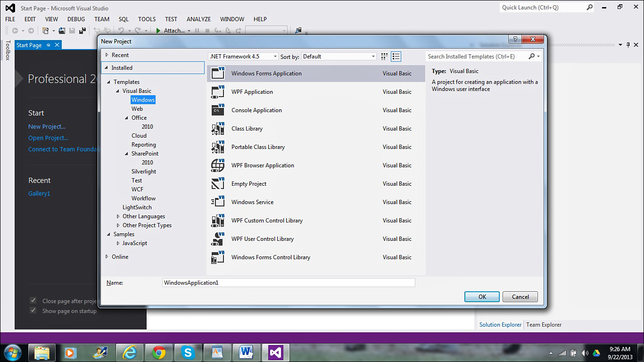Click the template search magnifier icon
Image resolution: width=644 pixels, height=362 pixels.
coord(532,57)
